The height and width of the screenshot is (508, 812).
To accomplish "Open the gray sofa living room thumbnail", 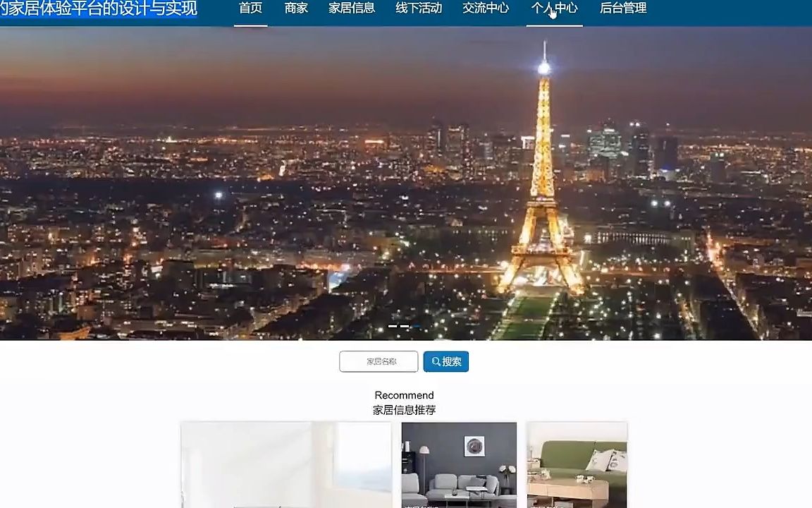I will tap(459, 464).
